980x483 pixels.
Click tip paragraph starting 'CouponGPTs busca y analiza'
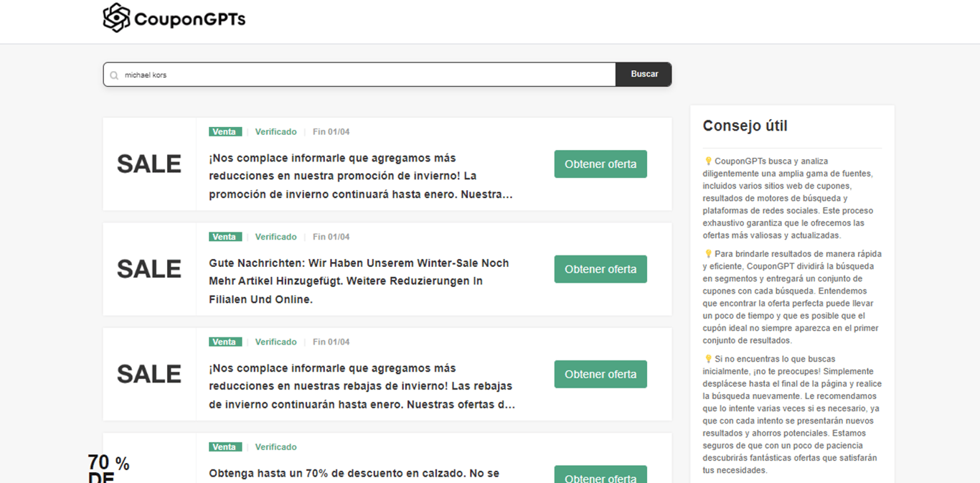point(788,198)
